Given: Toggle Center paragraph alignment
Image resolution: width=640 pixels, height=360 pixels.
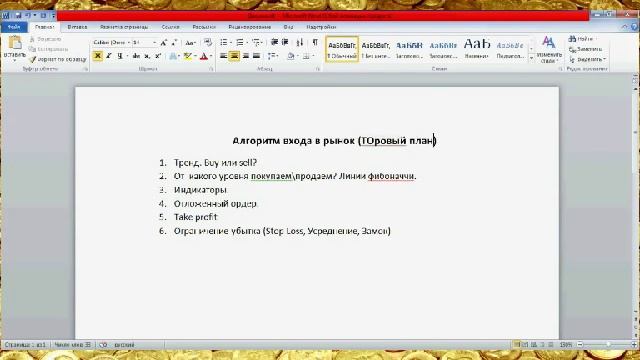Looking at the screenshot, I should point(234,56).
